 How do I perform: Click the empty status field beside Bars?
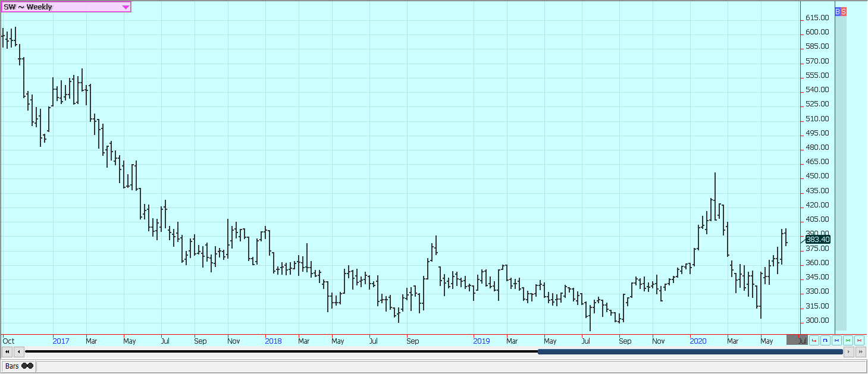[451, 366]
